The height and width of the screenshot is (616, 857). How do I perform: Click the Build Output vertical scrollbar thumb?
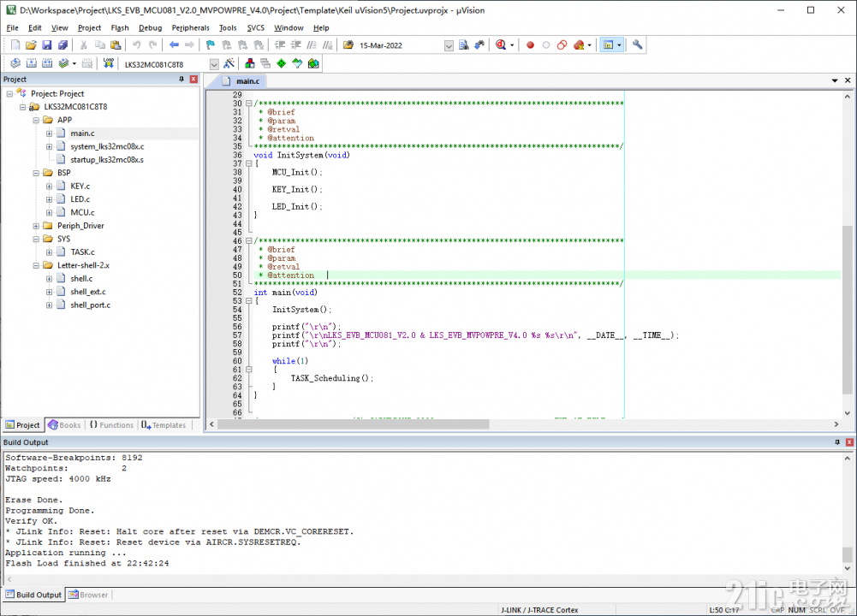tap(848, 555)
